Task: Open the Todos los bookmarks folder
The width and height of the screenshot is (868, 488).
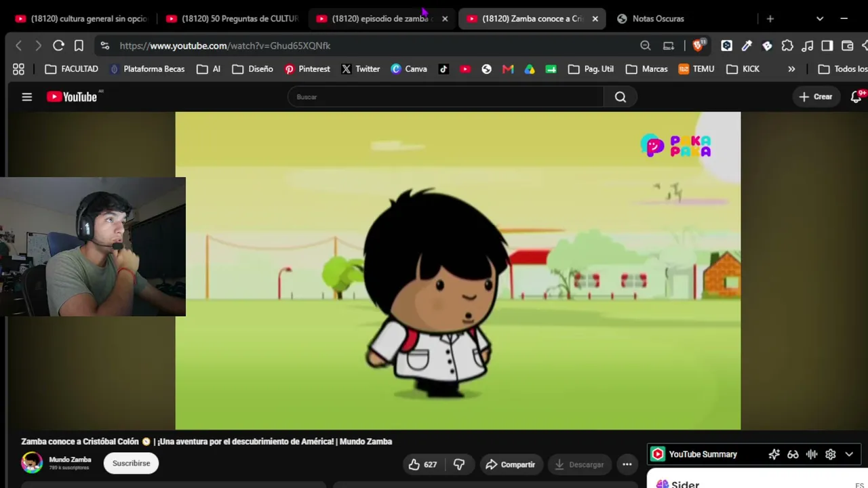Action: (x=843, y=69)
